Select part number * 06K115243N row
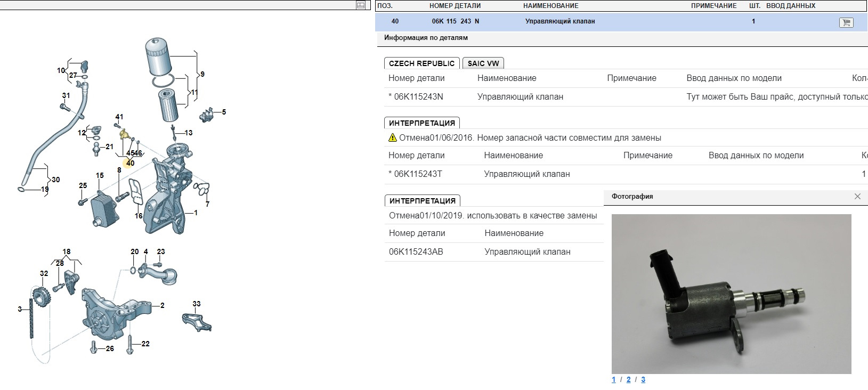The width and height of the screenshot is (868, 390). [626, 97]
